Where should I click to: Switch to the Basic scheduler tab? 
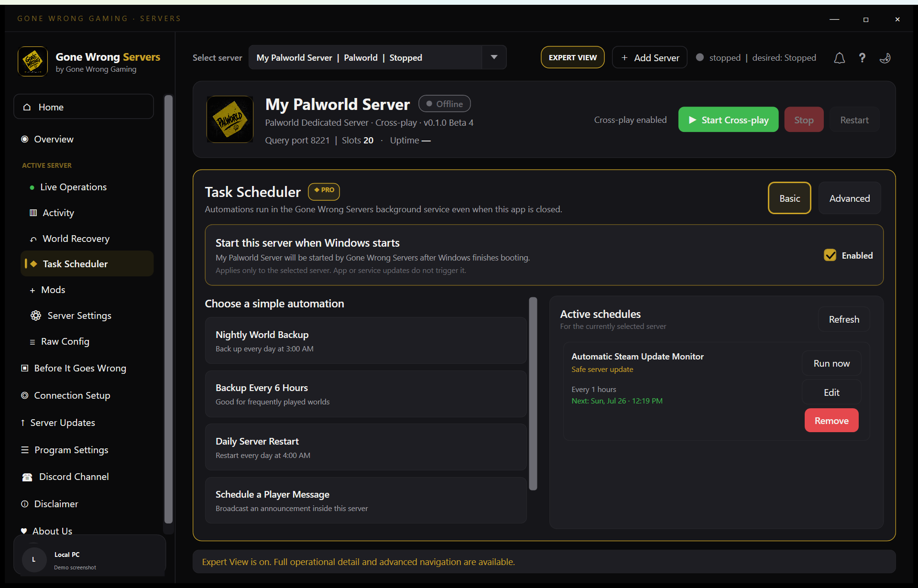pyautogui.click(x=789, y=198)
